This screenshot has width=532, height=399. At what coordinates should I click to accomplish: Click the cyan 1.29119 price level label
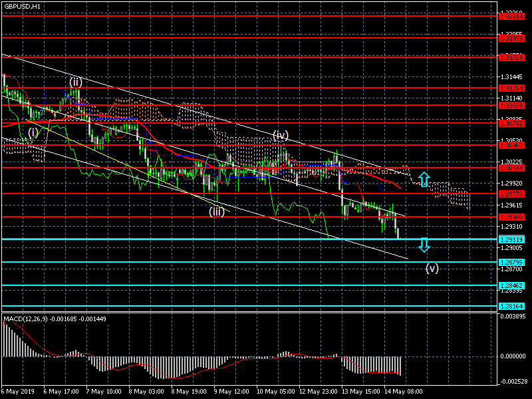(511, 239)
